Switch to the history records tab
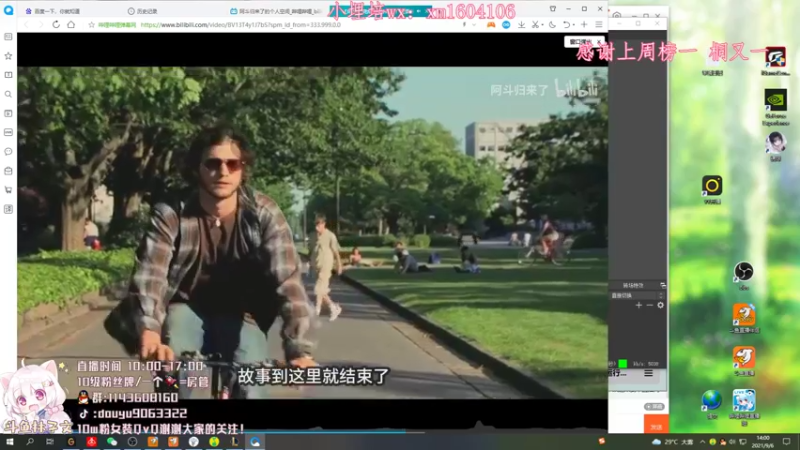Image resolution: width=800 pixels, height=450 pixels. (x=145, y=11)
